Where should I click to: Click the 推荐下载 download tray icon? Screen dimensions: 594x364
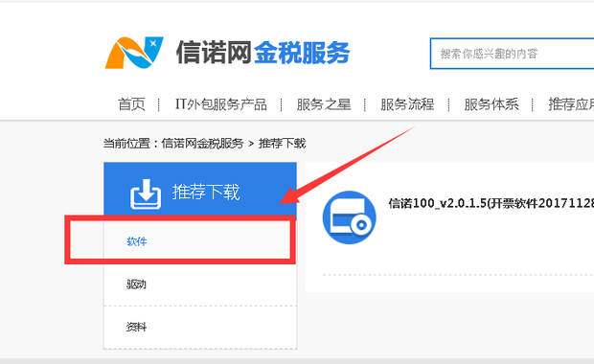(x=146, y=193)
